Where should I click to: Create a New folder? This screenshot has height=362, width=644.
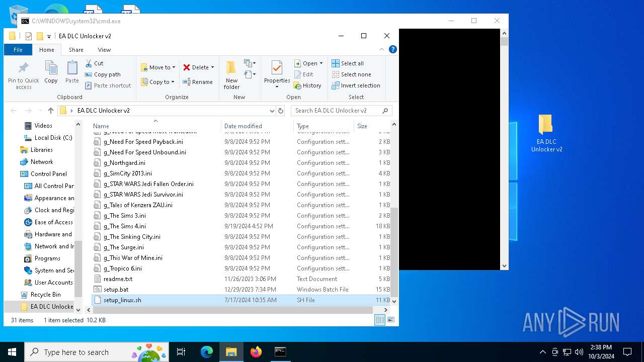click(231, 75)
